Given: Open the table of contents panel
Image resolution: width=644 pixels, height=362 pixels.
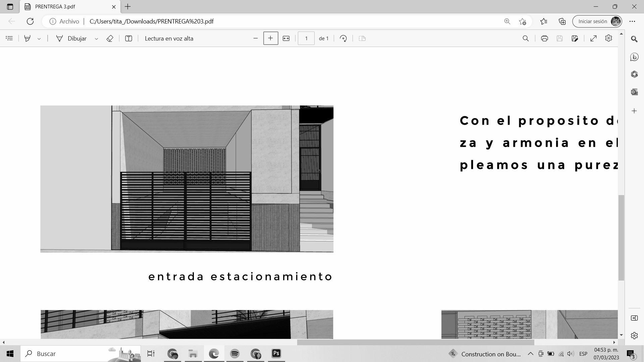Looking at the screenshot, I should (9, 39).
